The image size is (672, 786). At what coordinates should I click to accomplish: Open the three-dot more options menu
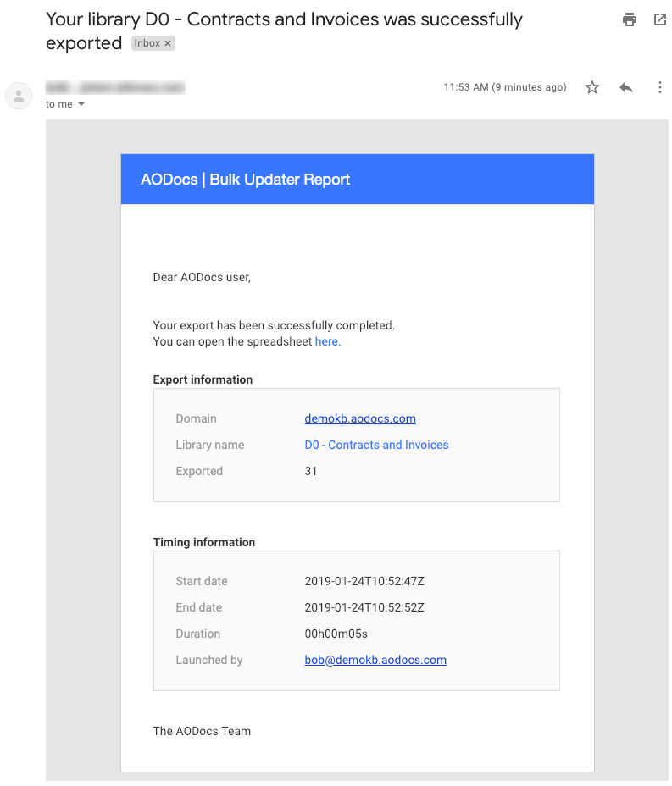pos(660,87)
